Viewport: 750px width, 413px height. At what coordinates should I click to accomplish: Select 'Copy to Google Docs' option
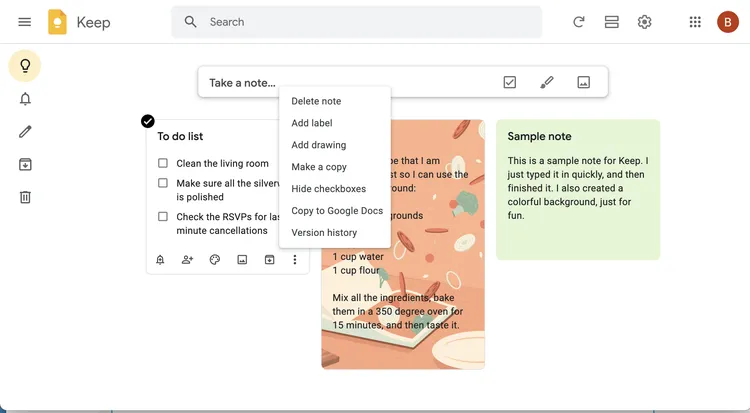pyautogui.click(x=337, y=211)
